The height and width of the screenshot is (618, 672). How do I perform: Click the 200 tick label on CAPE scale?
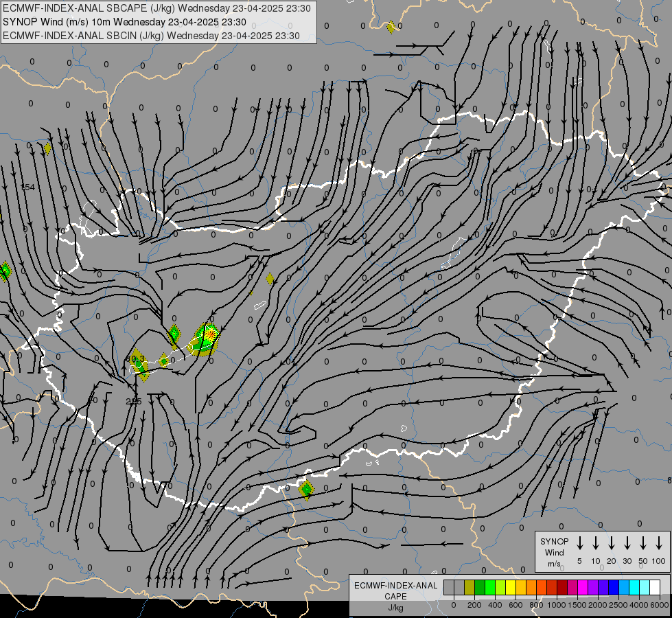click(x=474, y=605)
